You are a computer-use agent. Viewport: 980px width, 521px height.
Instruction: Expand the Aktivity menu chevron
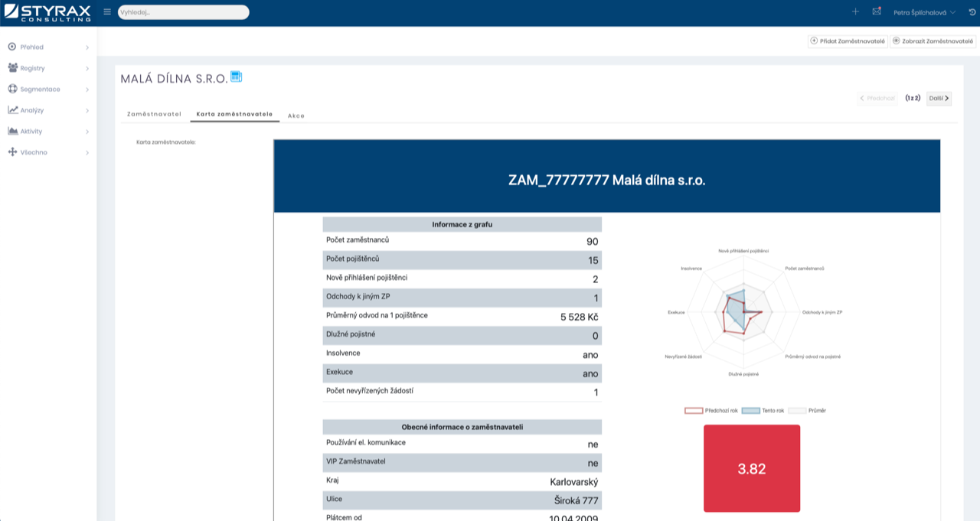[87, 132]
